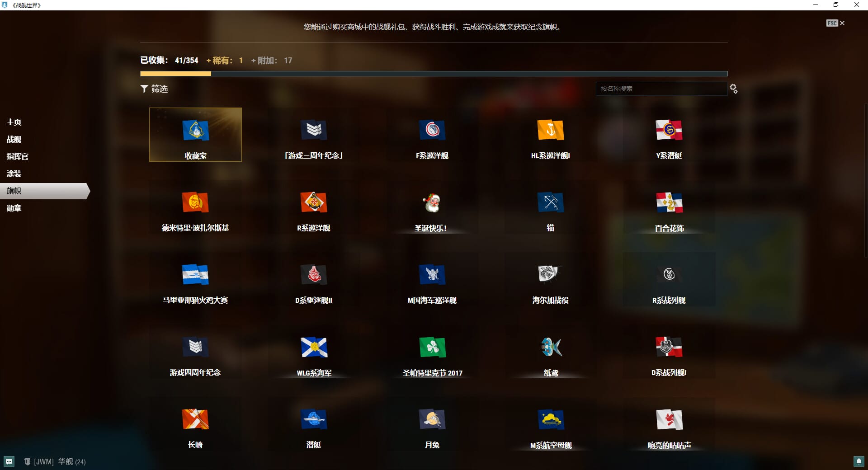Viewport: 868px width, 470px height.
Task: Select the 百合花饰 fleur-de-lis flag
Action: pyautogui.click(x=669, y=203)
